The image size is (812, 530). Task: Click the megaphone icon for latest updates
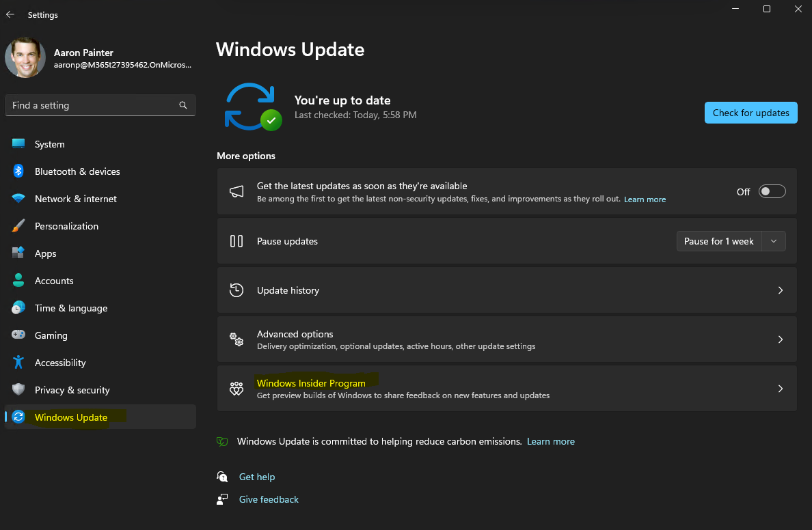coord(236,191)
